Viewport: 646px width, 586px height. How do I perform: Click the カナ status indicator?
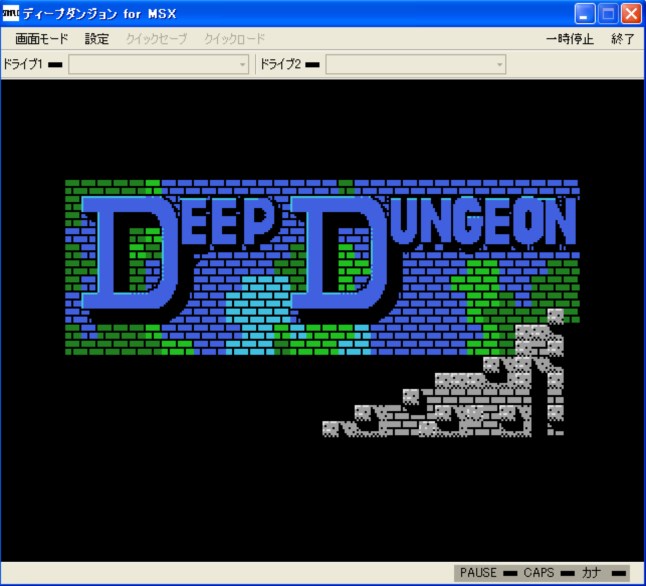(x=619, y=573)
